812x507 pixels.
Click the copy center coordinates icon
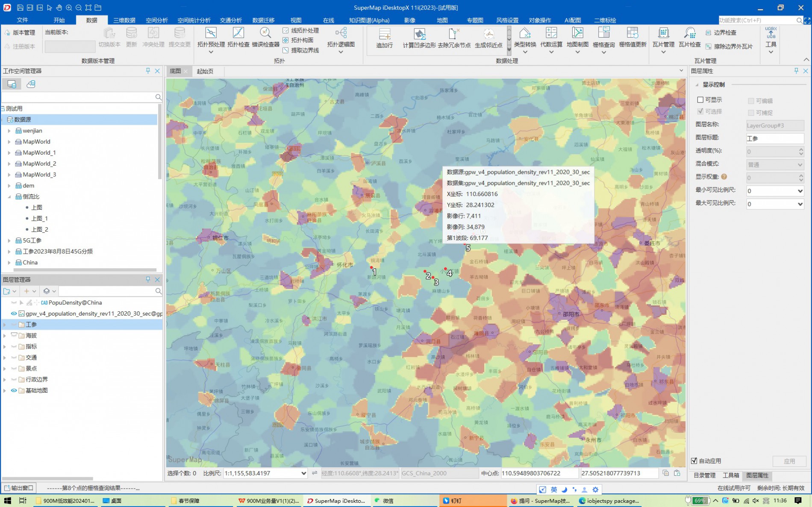coord(665,473)
